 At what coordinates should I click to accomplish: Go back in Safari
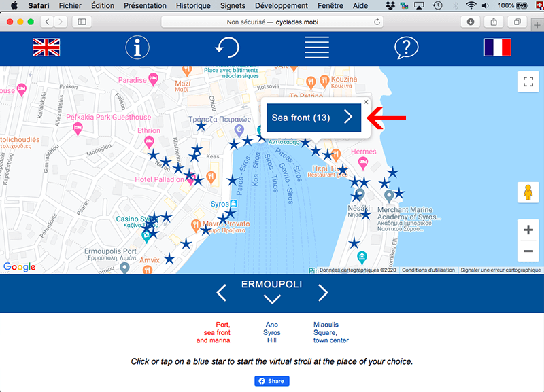point(47,22)
